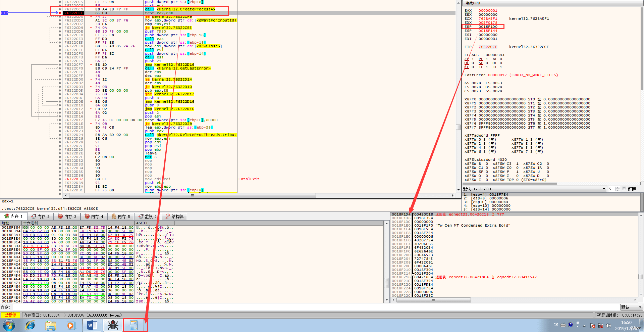Click the CH input language indicator
Screen dimensions: 644x332
(556, 325)
